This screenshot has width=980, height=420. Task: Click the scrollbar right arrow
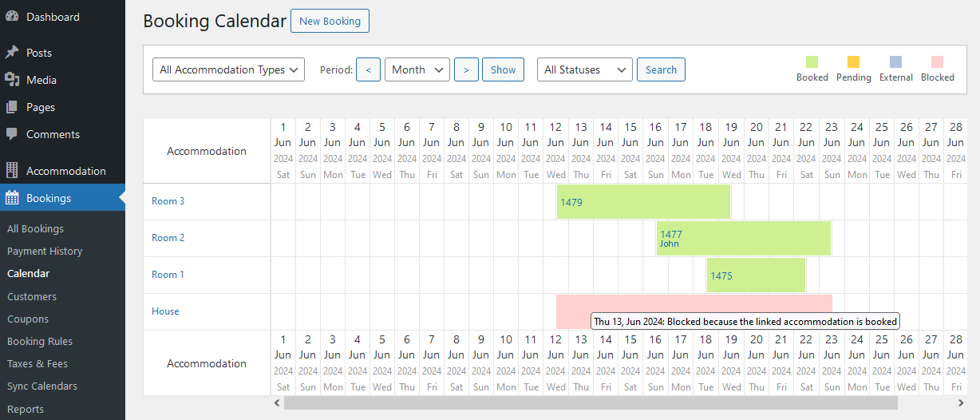pyautogui.click(x=961, y=403)
